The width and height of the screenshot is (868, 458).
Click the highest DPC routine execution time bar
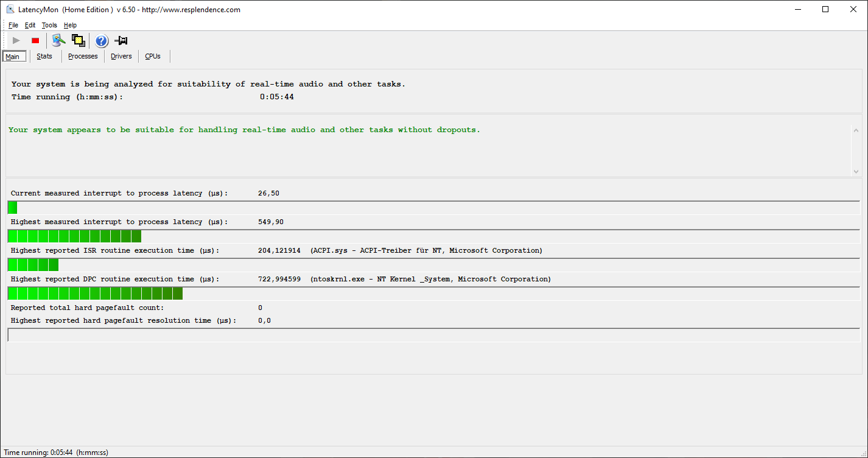point(95,294)
